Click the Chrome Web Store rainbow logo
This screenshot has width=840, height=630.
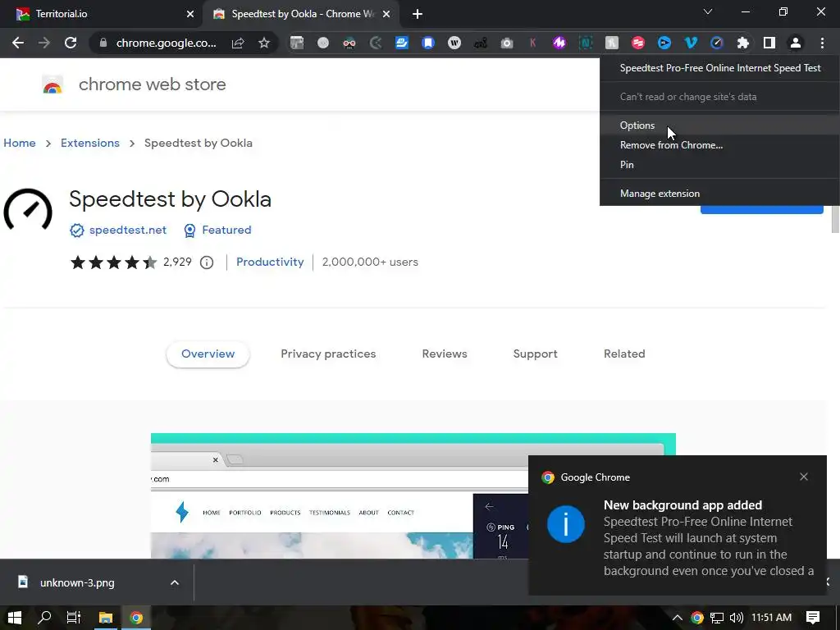click(52, 84)
